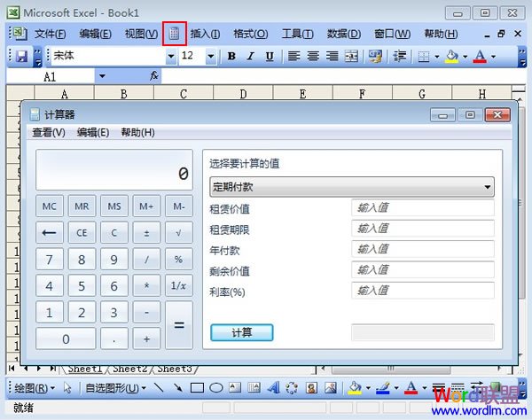Align text left in Excel toolbar

(293, 56)
